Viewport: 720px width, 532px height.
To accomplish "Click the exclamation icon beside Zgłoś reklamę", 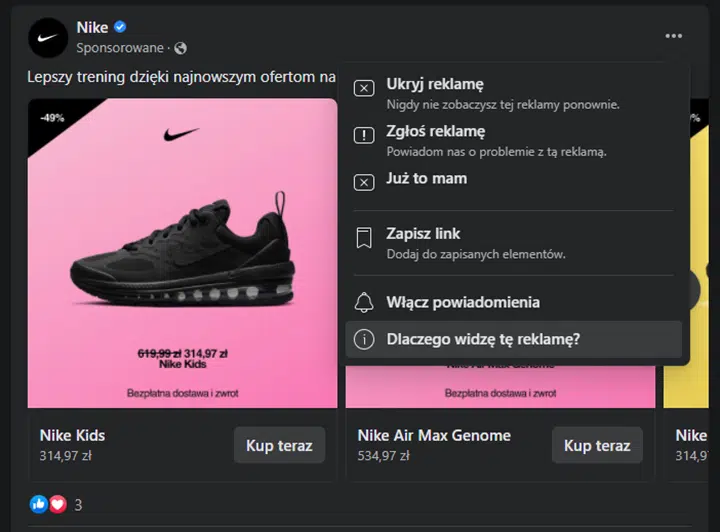I will click(364, 135).
